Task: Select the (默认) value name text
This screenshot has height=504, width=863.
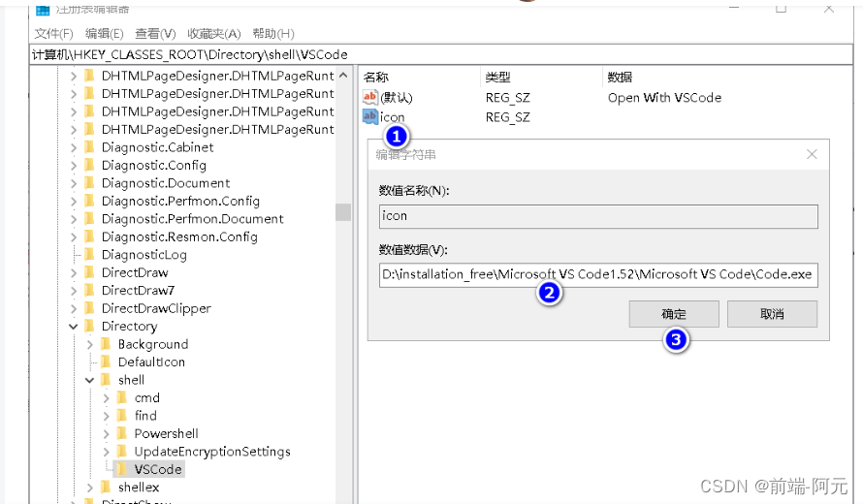Action: 397,98
